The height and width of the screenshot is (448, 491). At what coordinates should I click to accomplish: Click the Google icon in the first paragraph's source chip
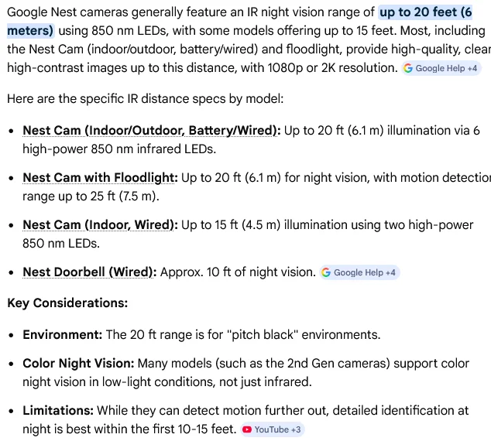(x=409, y=68)
